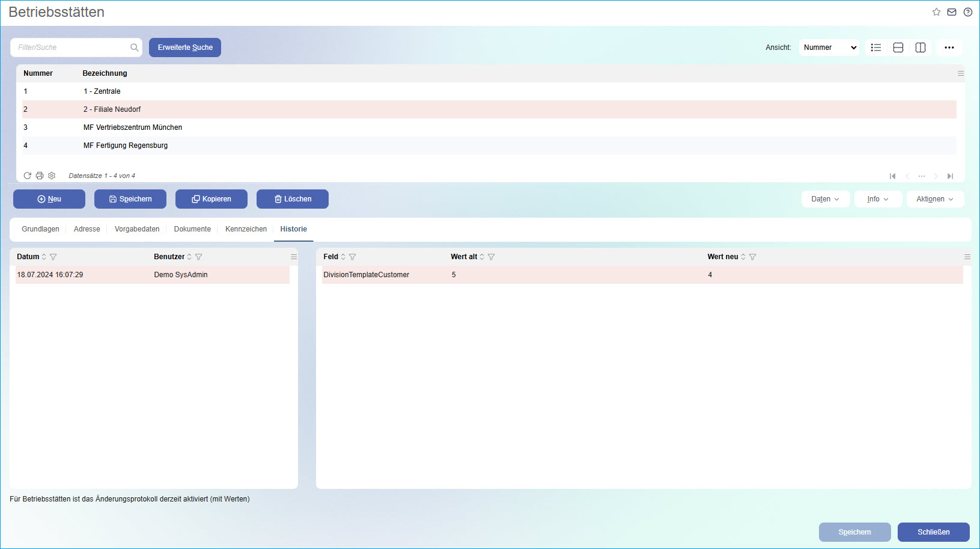Mark Betriebsstätten as favorite with star icon
The width and height of the screenshot is (980, 549).
936,11
